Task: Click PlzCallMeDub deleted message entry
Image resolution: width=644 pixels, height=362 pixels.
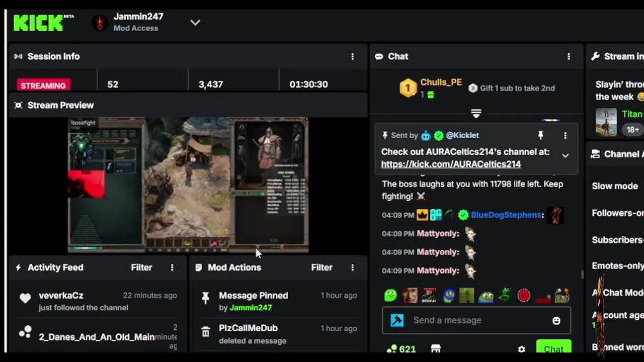Action: (x=278, y=334)
